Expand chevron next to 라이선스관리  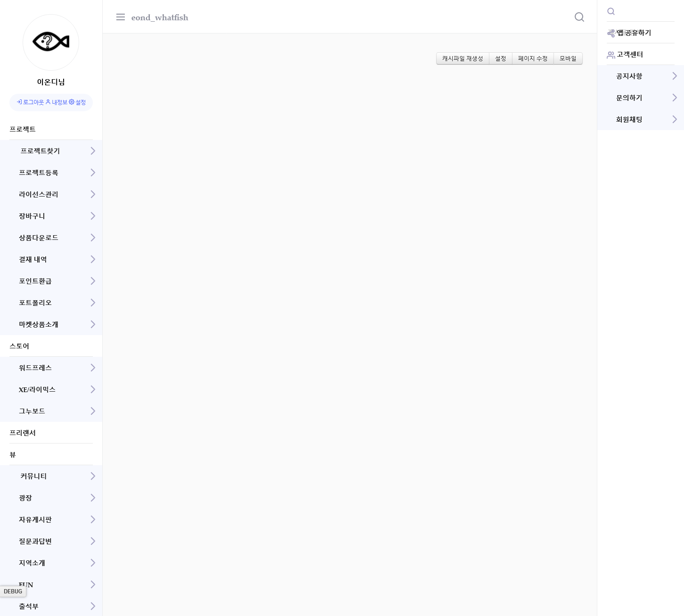tap(93, 194)
